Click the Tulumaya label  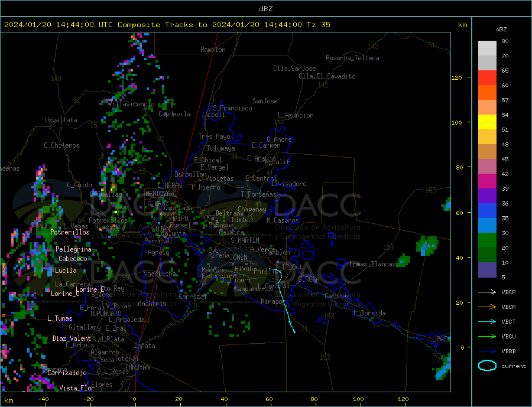221,148
